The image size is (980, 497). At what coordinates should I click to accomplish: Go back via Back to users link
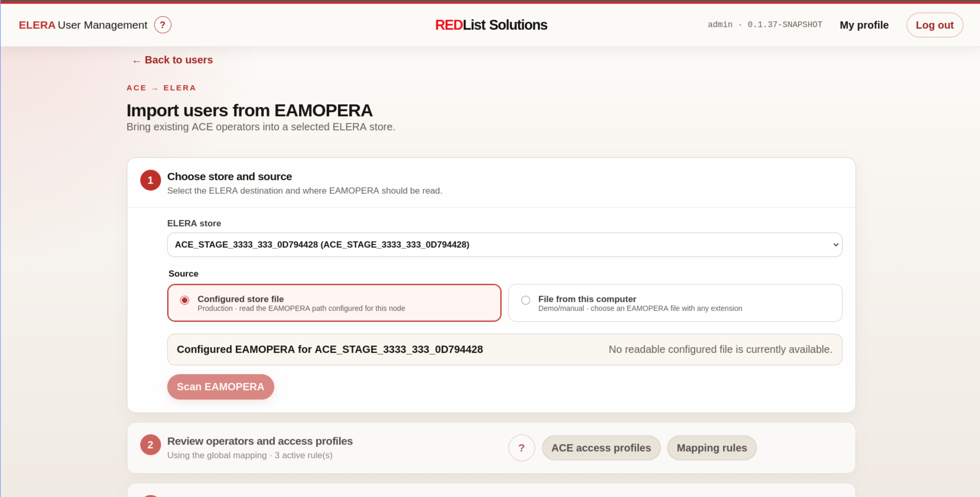[172, 60]
